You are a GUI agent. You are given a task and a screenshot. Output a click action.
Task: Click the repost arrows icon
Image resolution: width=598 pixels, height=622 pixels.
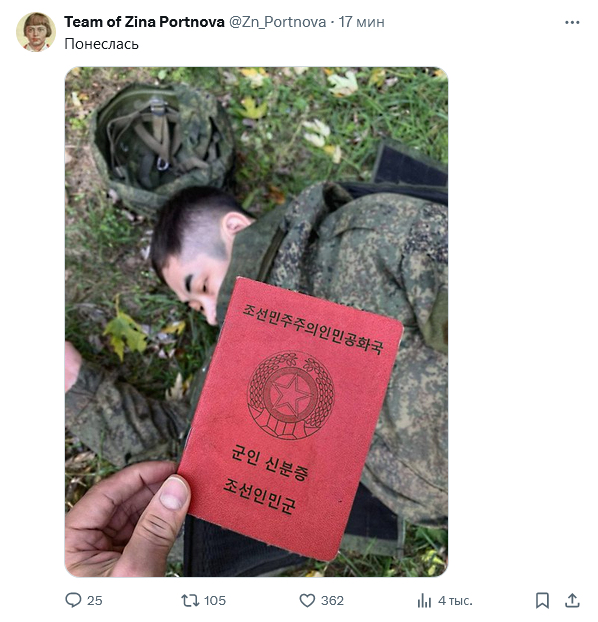tap(190, 600)
